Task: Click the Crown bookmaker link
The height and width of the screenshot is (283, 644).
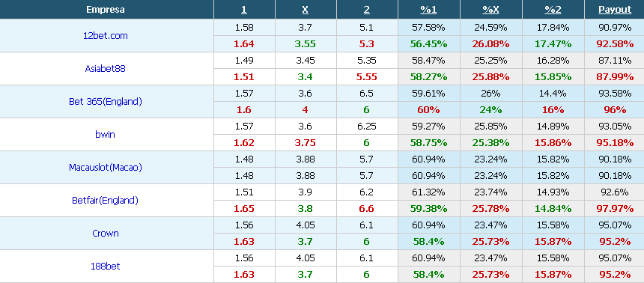Action: tap(105, 233)
